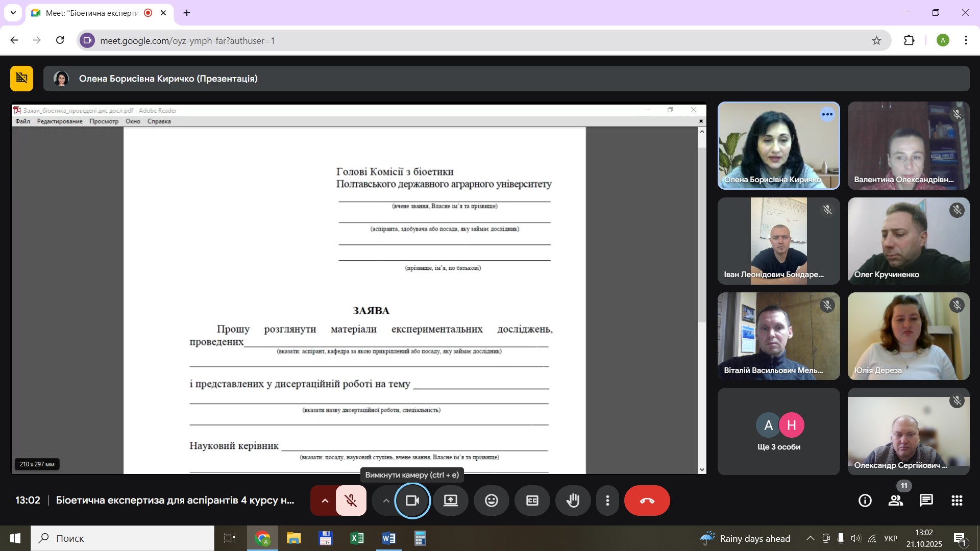Screen dimensions: 980x551
Task: Click the red leave call button
Action: (647, 500)
